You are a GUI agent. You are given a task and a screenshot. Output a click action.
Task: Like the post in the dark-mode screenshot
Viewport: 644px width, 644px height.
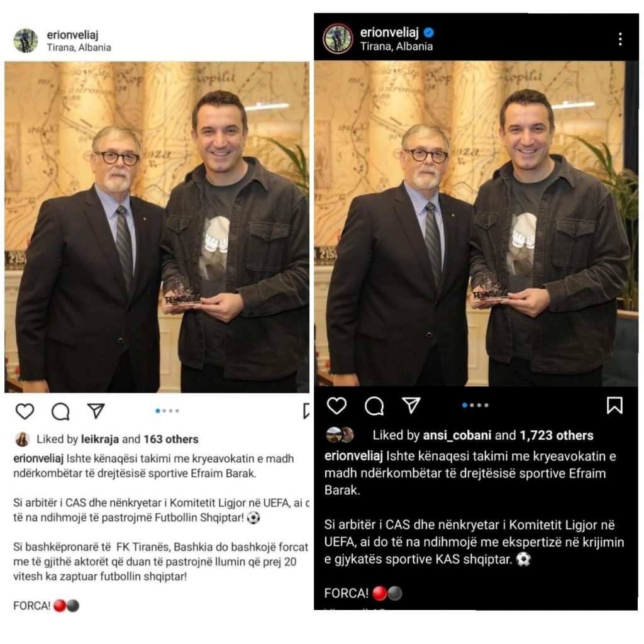(337, 406)
